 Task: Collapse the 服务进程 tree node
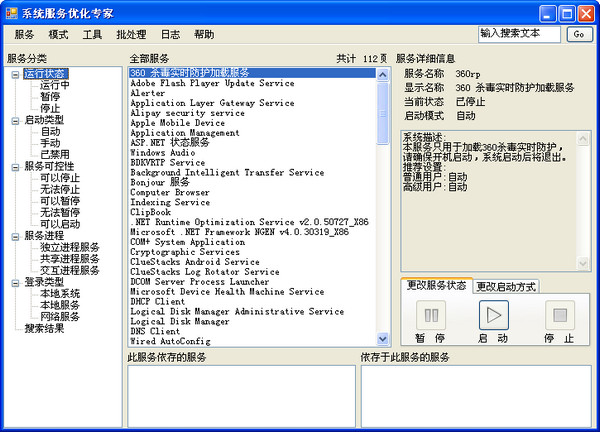pos(15,236)
